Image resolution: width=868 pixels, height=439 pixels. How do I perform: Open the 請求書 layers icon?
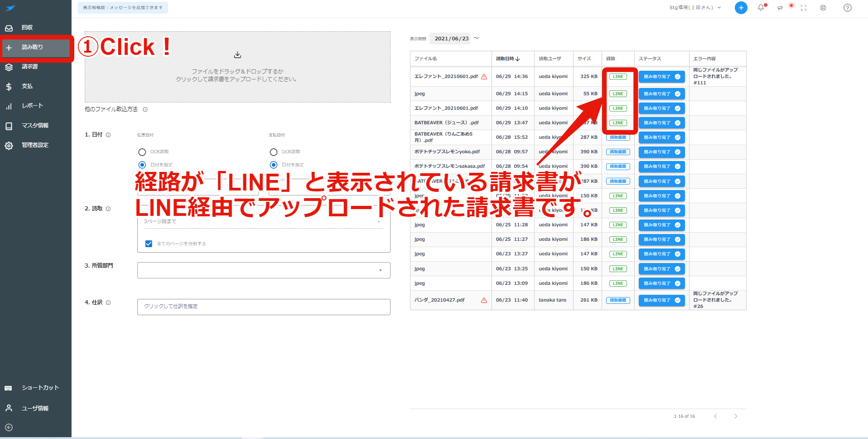[x=9, y=67]
